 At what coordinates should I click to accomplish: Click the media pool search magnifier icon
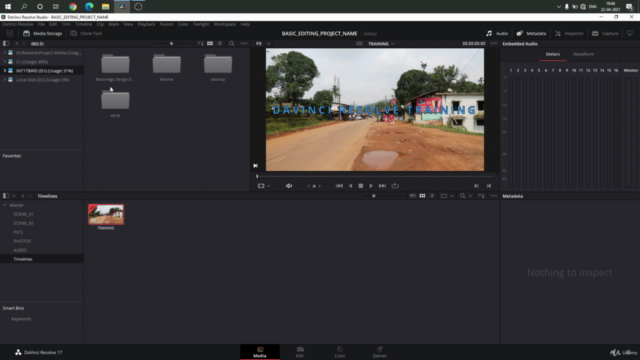(x=462, y=196)
